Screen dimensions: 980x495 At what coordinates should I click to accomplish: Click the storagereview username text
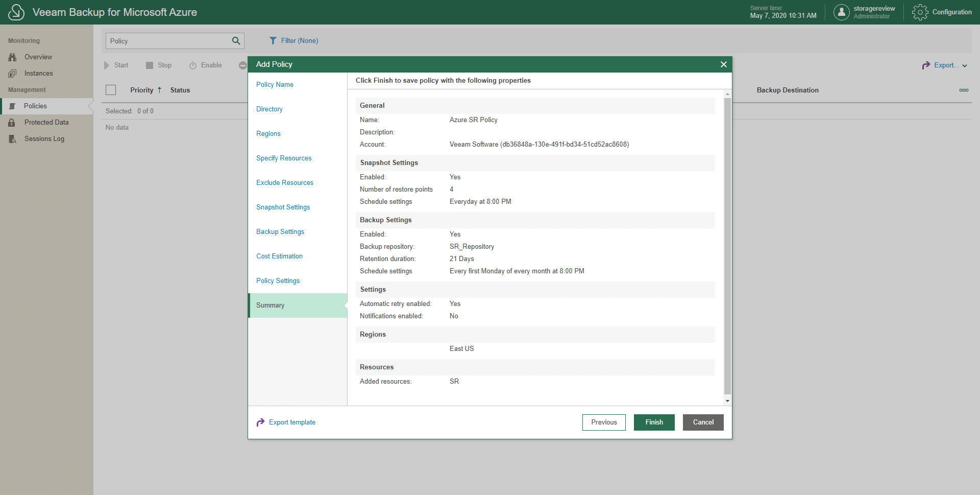874,9
